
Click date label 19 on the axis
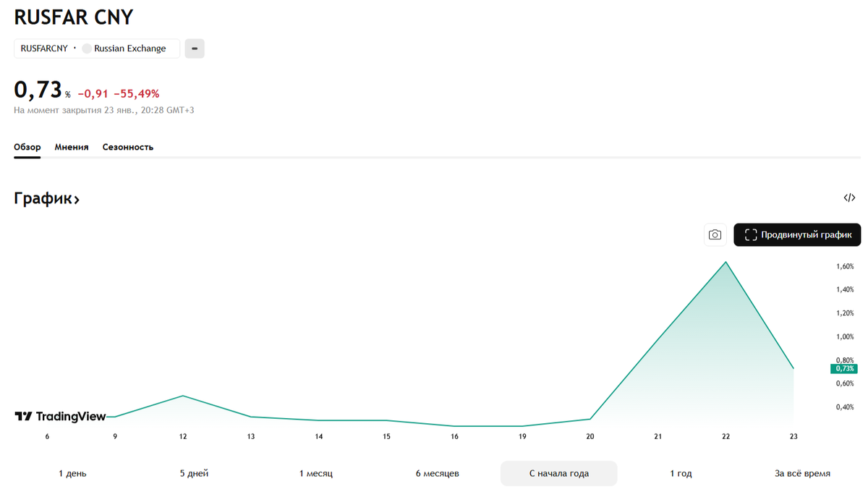pyautogui.click(x=522, y=436)
